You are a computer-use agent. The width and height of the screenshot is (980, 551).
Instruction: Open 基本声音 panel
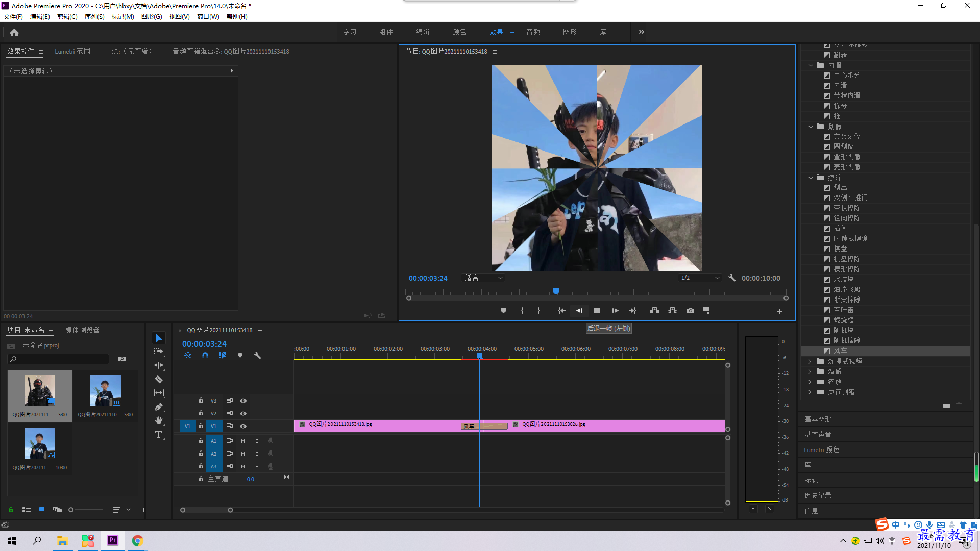(x=818, y=434)
